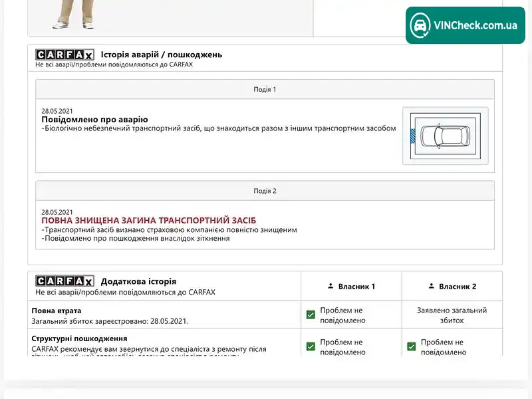Click the 28.05.2021 date in Подія 1

pyautogui.click(x=57, y=111)
